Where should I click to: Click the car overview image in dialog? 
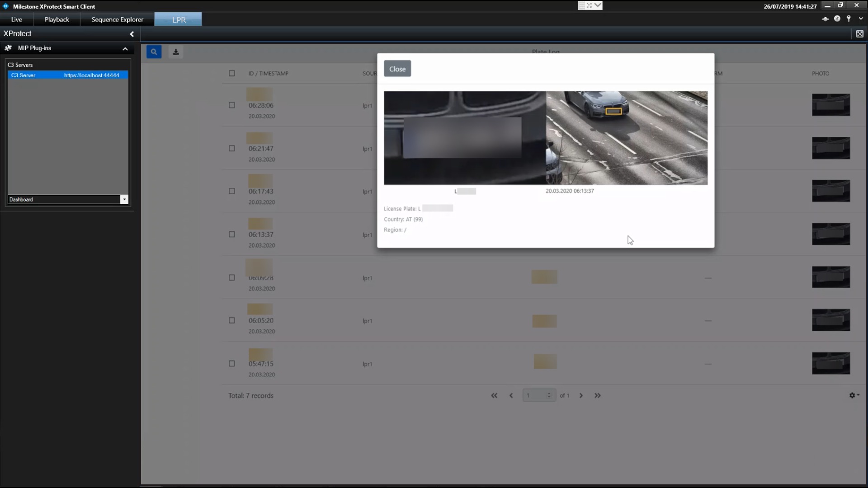pyautogui.click(x=627, y=138)
